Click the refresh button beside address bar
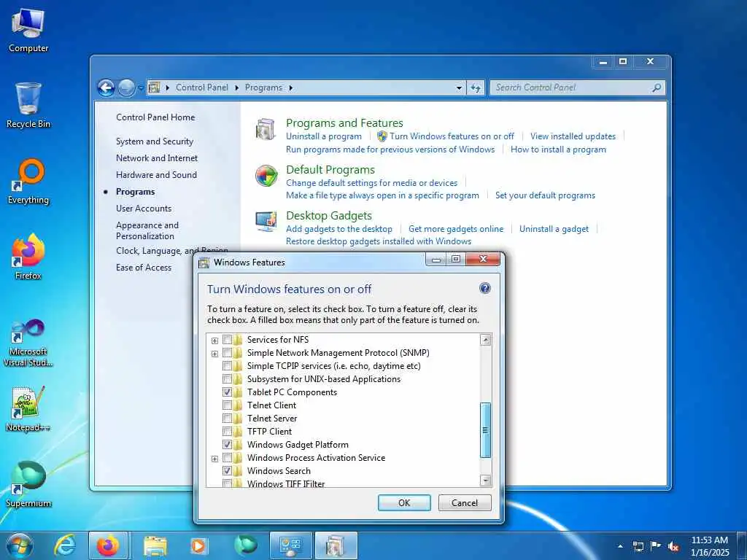This screenshot has width=747, height=560. 476,87
